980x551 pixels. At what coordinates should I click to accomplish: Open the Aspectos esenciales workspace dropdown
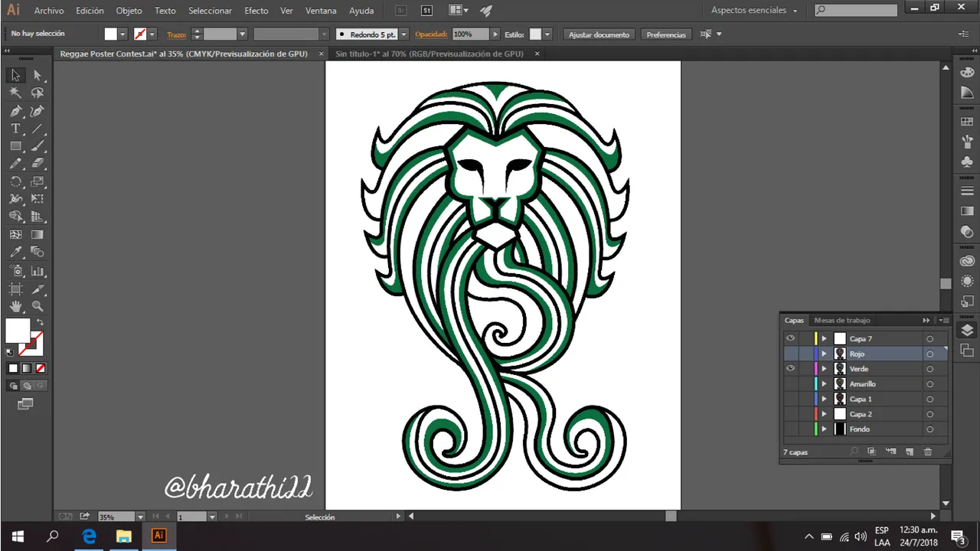[x=754, y=11]
